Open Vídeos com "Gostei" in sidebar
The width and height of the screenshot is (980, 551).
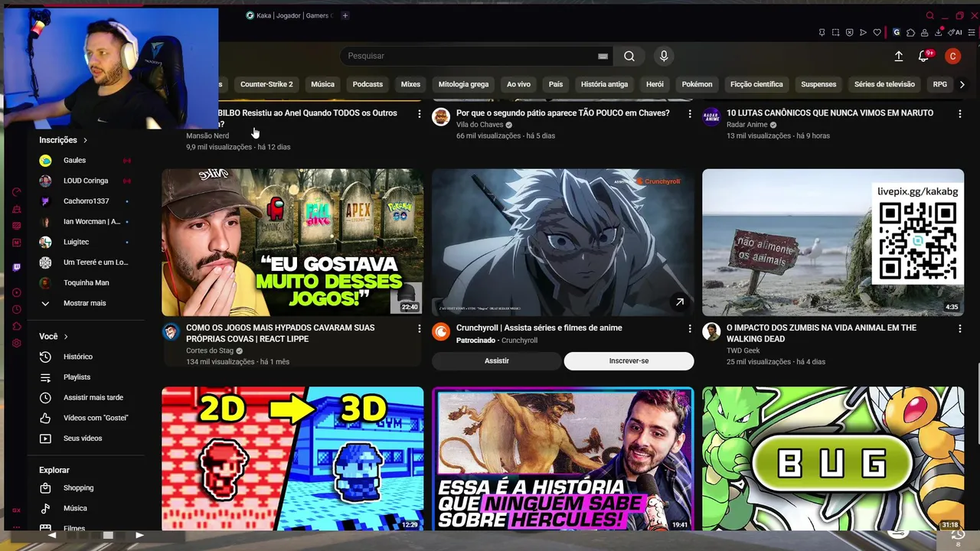coord(95,418)
